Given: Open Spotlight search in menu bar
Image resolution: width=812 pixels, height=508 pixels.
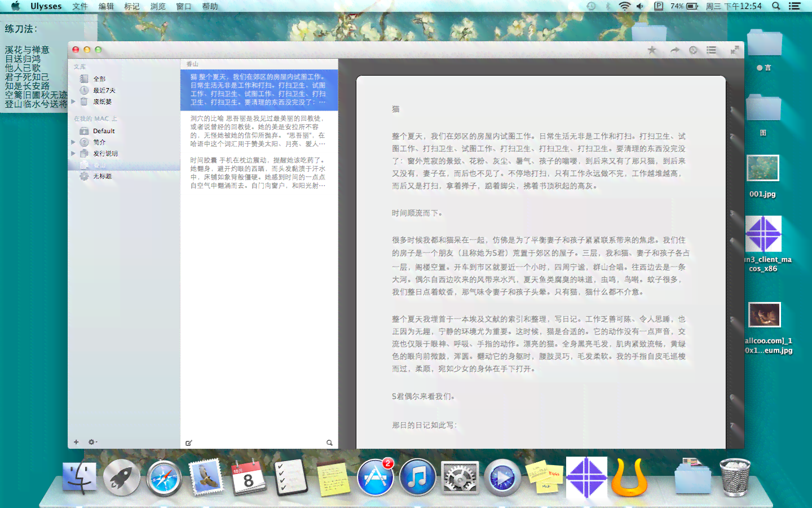Looking at the screenshot, I should pos(776,6).
